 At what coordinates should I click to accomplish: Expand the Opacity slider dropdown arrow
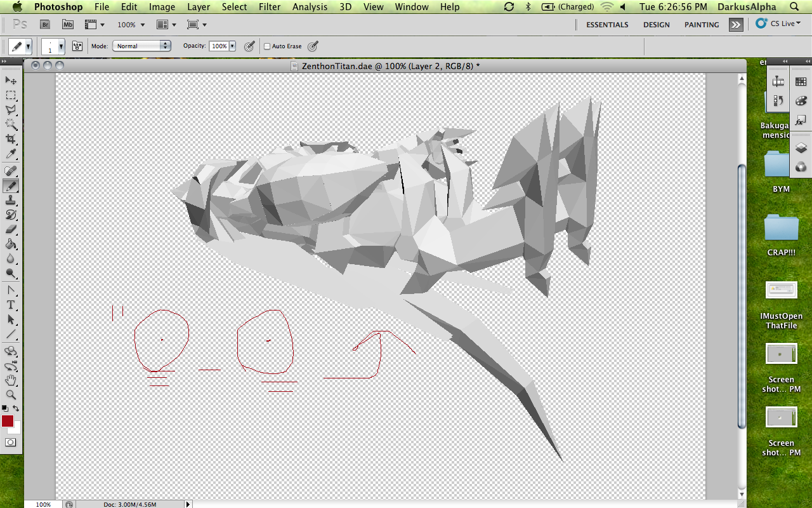coord(232,46)
